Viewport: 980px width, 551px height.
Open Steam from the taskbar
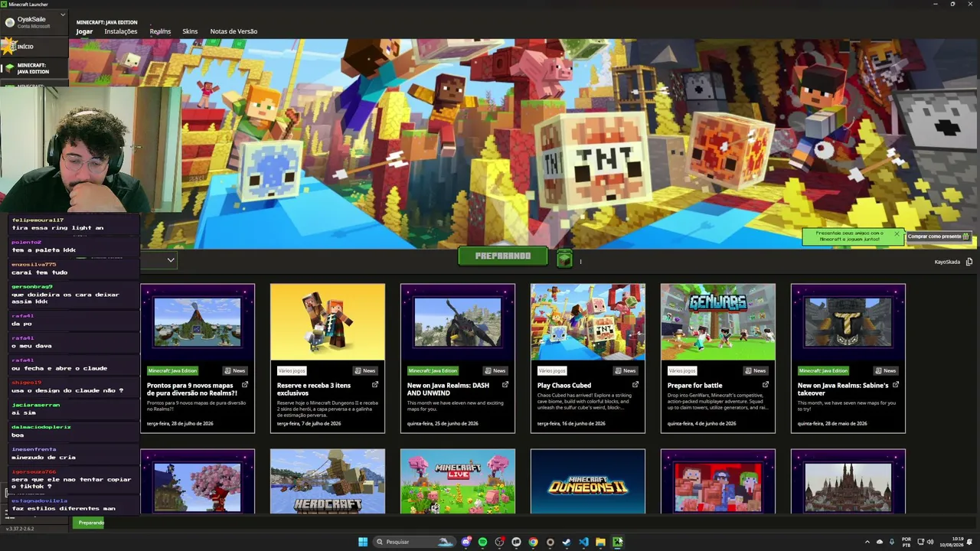point(567,542)
